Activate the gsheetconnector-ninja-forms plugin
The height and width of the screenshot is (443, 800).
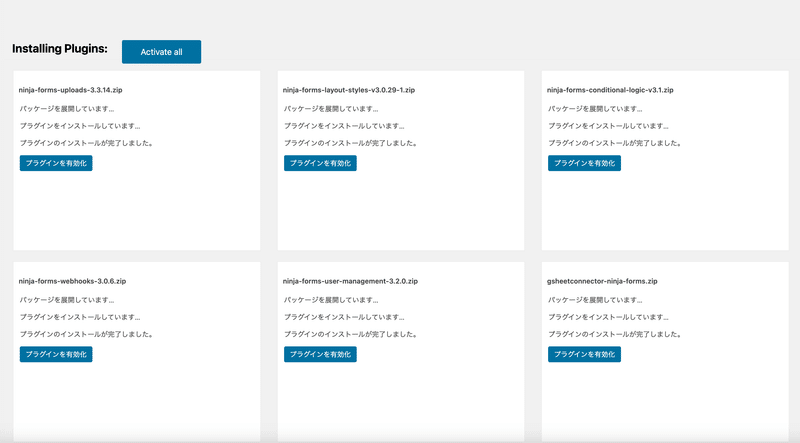[x=584, y=354]
